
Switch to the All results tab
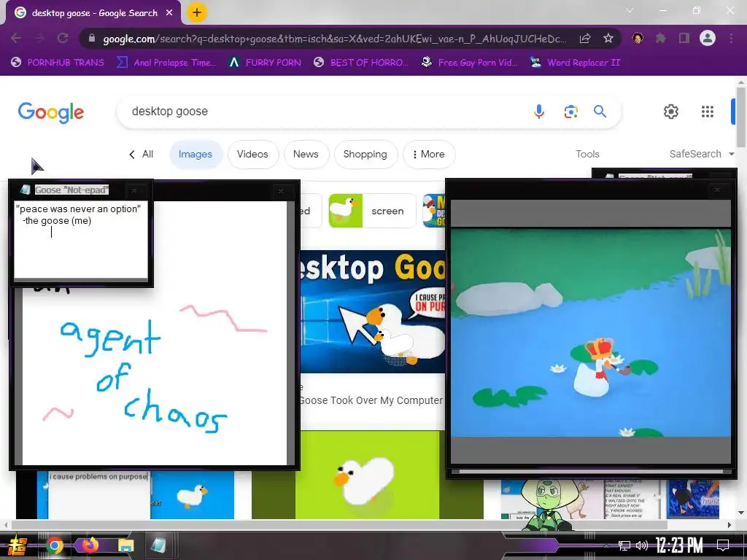pyautogui.click(x=141, y=154)
